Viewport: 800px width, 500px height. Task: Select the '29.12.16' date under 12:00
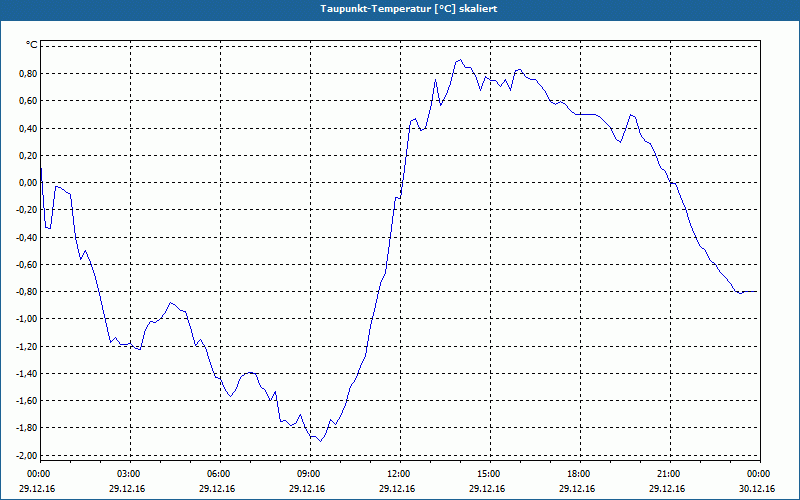pyautogui.click(x=397, y=489)
